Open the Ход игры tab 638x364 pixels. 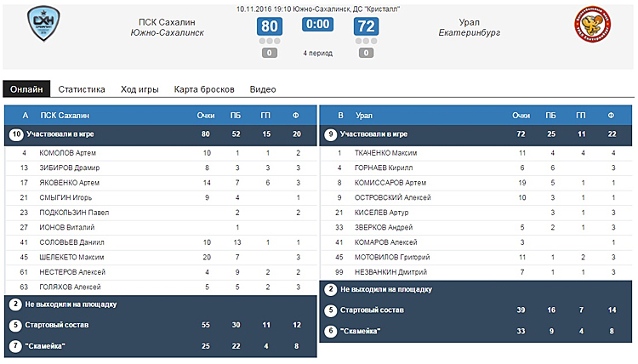click(140, 89)
